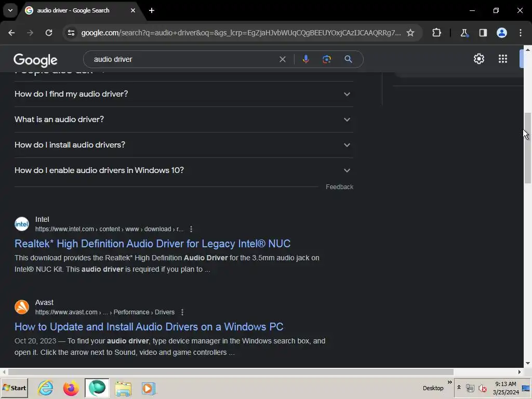Screen dimensions: 532x399
Task: Click the "Intel" site name text
Action: (x=42, y=220)
